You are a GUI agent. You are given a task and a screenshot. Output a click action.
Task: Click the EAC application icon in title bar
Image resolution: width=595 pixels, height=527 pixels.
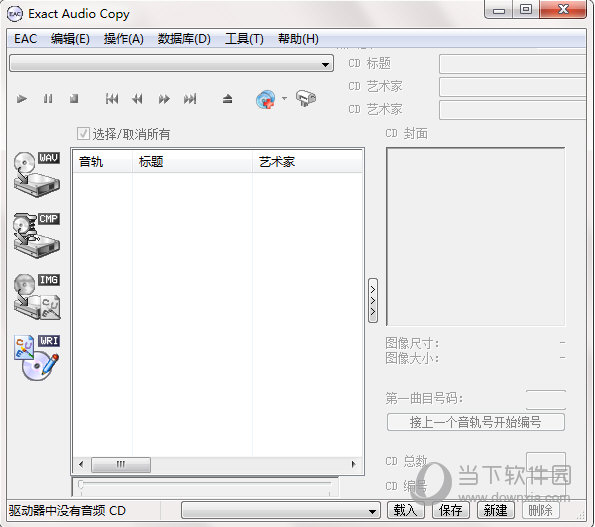point(15,14)
